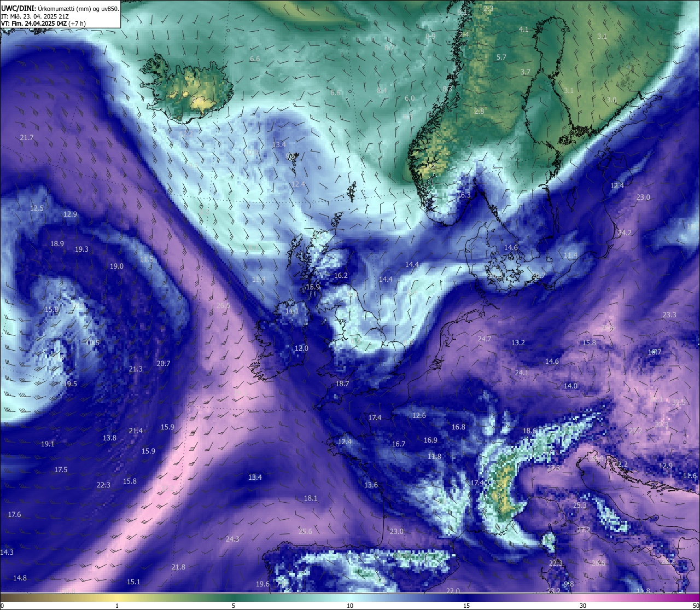Viewport: 700px width, 610px height.
Task: Click the 21.4 value on the map
Action: (x=136, y=431)
